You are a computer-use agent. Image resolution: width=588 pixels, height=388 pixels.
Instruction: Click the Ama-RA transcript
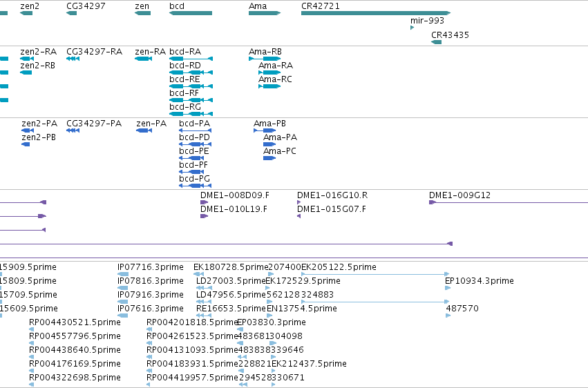(x=269, y=72)
